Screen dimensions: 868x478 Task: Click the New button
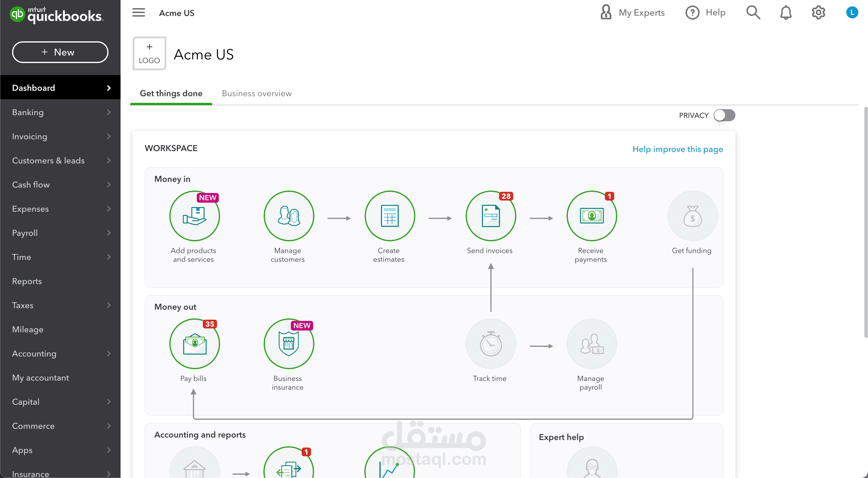(60, 52)
